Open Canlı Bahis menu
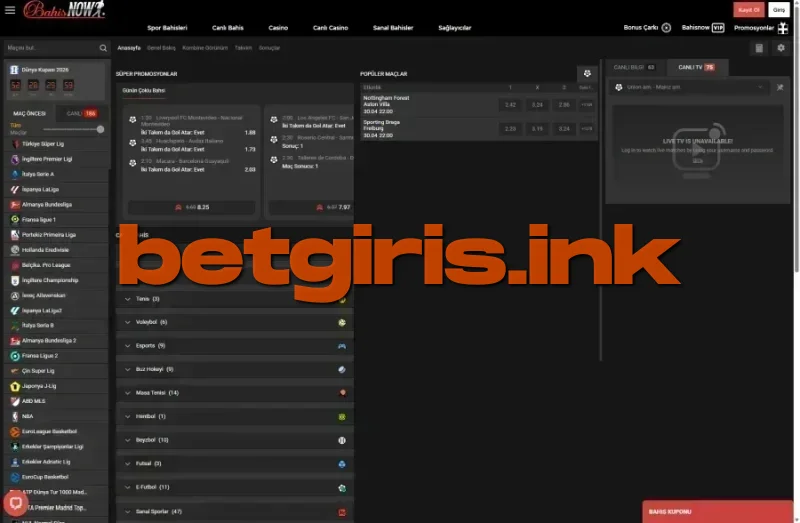 tap(228, 28)
